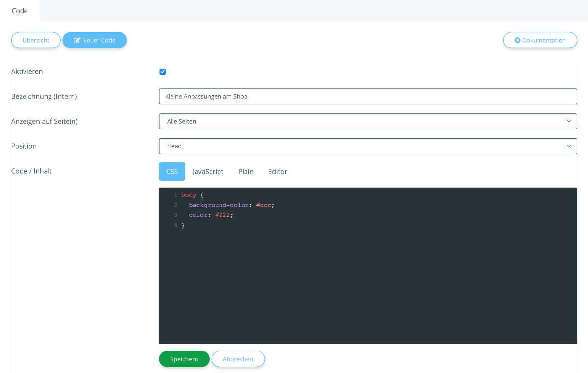Click the pencil icon on Neuer Code
The width and height of the screenshot is (588, 373).
click(77, 40)
